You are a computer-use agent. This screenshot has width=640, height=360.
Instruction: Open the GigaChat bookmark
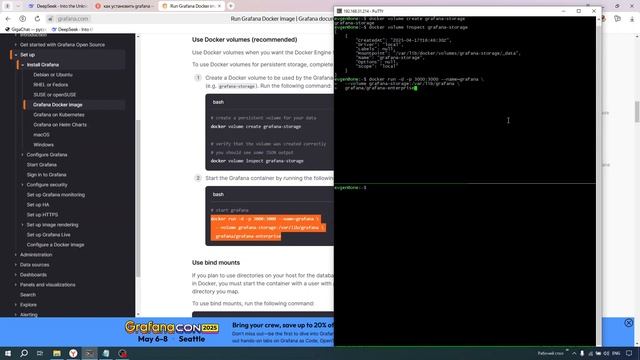[25, 29]
